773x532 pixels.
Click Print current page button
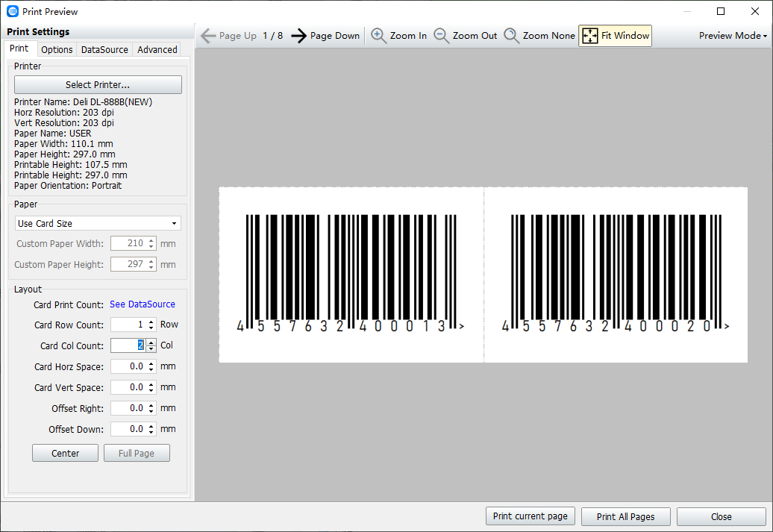coord(531,516)
